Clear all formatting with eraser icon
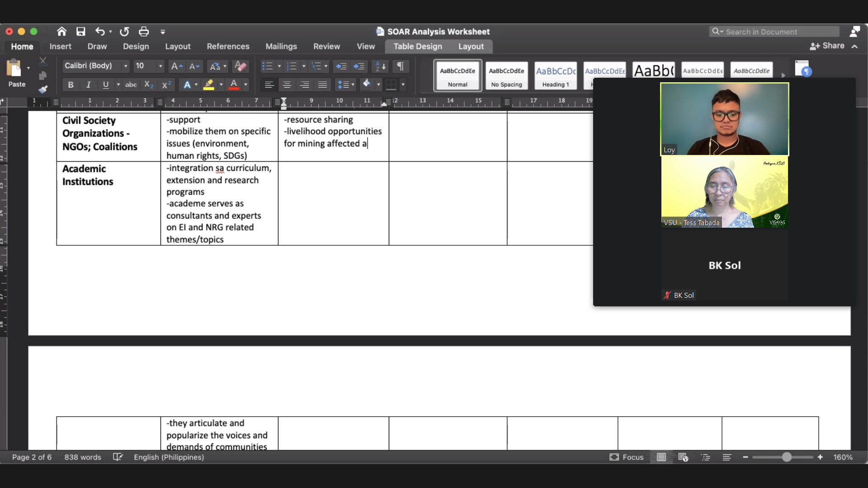Screen dimensions: 868x488 click(x=241, y=66)
